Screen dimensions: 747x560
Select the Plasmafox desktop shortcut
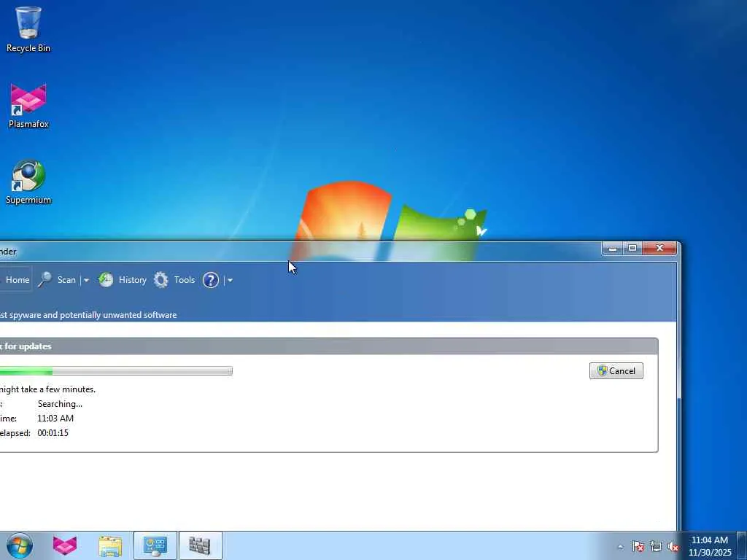pyautogui.click(x=28, y=106)
